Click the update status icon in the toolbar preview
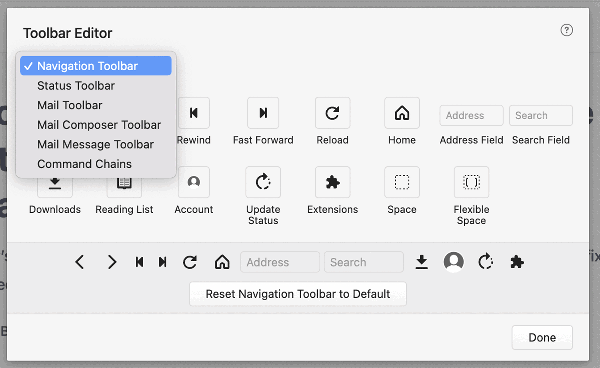Image resolution: width=600 pixels, height=368 pixels. click(486, 262)
